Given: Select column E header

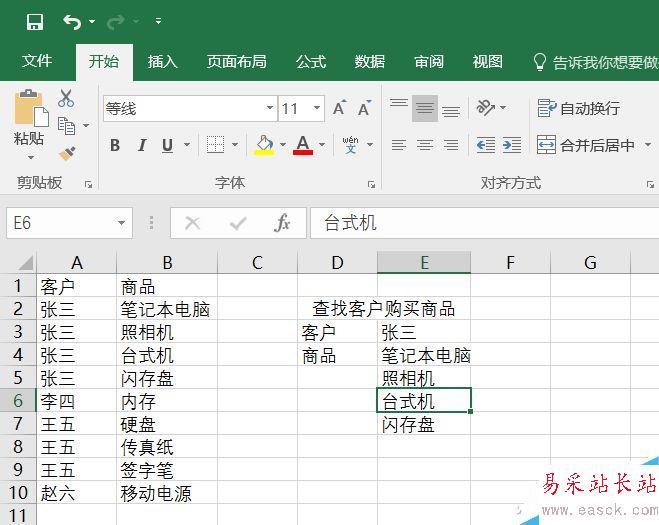Looking at the screenshot, I should 424,263.
